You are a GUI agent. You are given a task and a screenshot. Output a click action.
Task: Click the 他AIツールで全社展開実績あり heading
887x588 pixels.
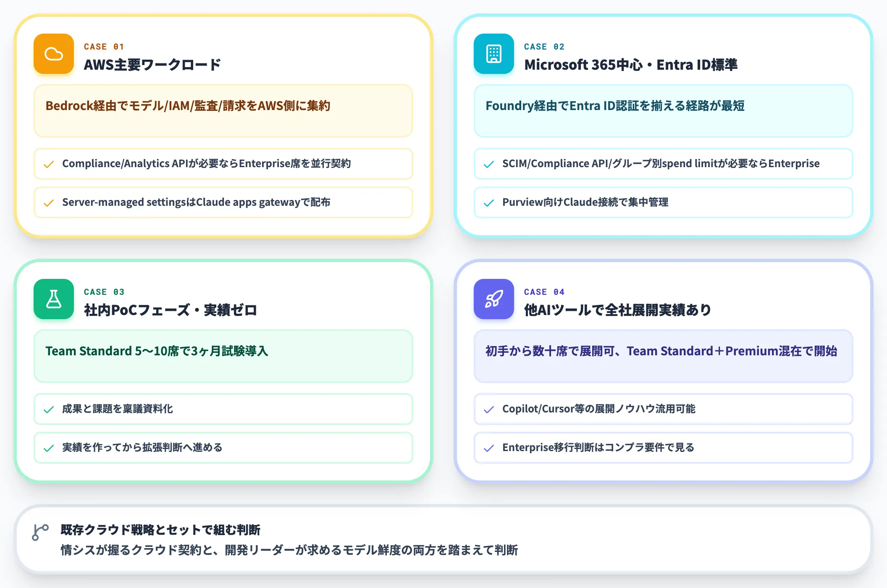pos(618,310)
